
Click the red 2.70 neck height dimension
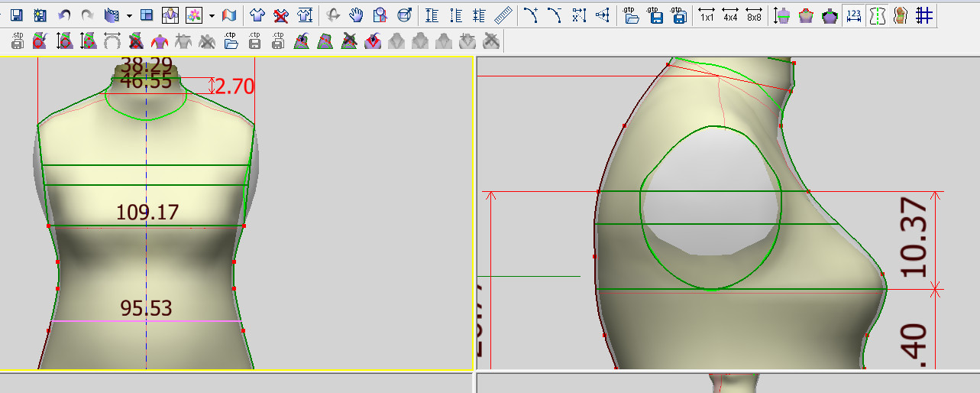coord(234,86)
